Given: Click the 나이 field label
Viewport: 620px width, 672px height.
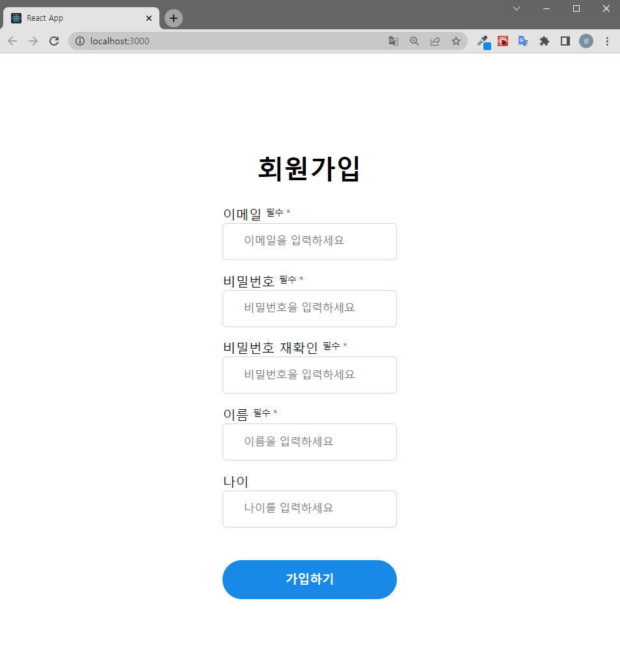Looking at the screenshot, I should tap(236, 481).
